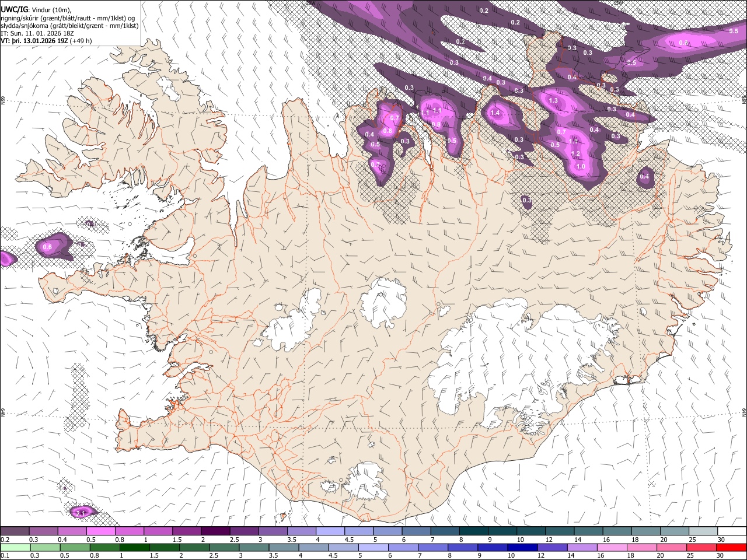Click the dark purple swatch above label 0.2
The height and width of the screenshot is (560, 747).
click(15, 531)
